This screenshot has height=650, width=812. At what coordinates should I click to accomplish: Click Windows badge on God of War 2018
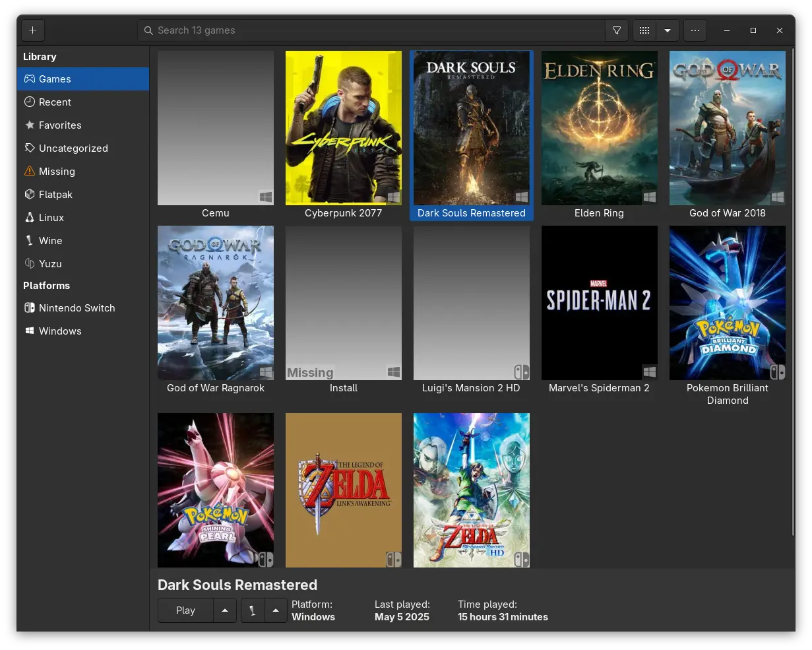(x=778, y=197)
